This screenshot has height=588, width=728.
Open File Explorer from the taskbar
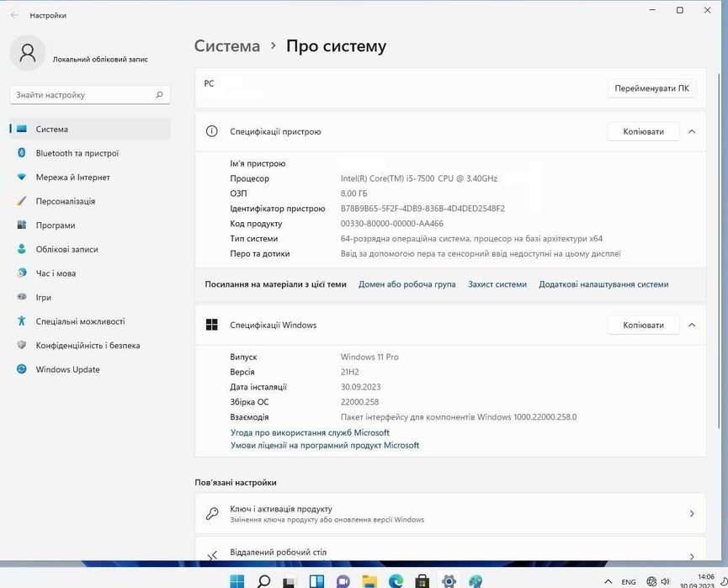[x=369, y=581]
